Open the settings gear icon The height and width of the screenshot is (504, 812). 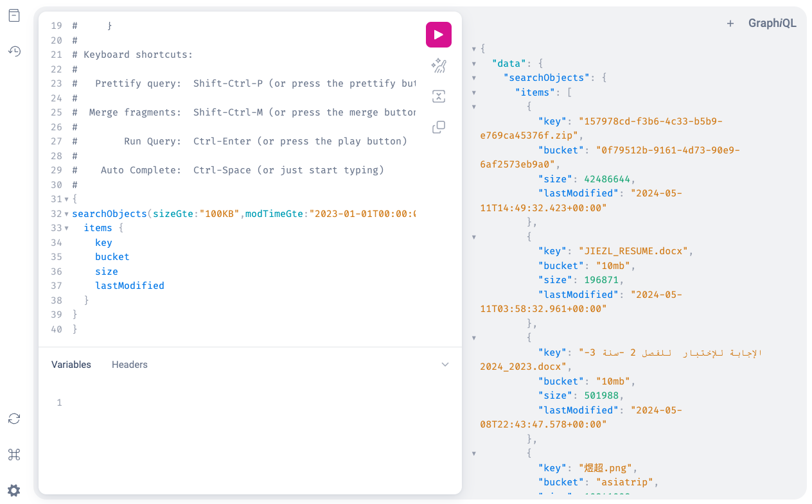tap(14, 491)
